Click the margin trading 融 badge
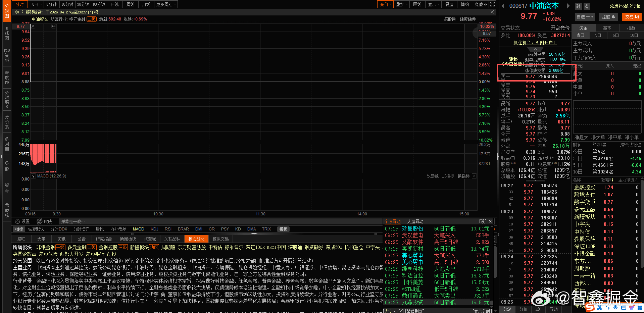The width and height of the screenshot is (644, 313). tap(578, 6)
